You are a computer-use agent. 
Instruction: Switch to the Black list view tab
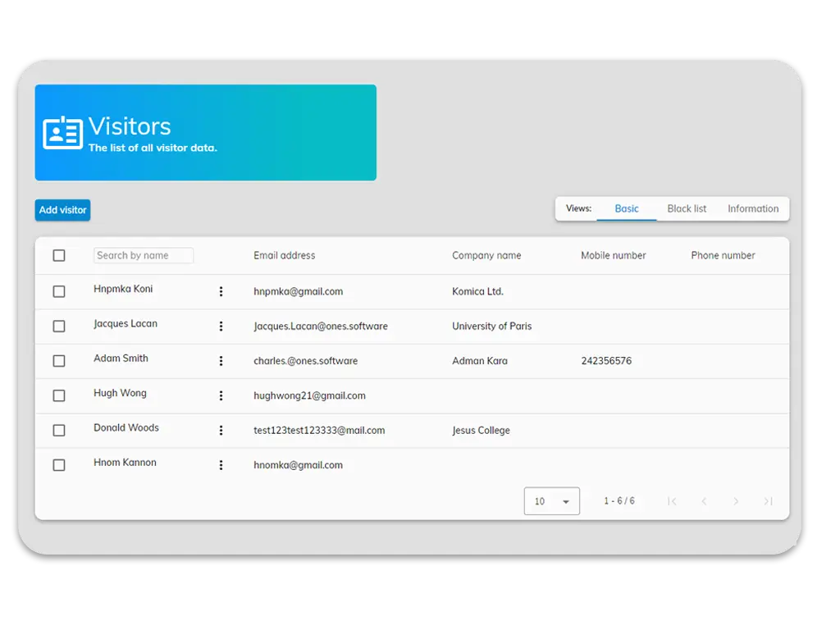point(687,209)
